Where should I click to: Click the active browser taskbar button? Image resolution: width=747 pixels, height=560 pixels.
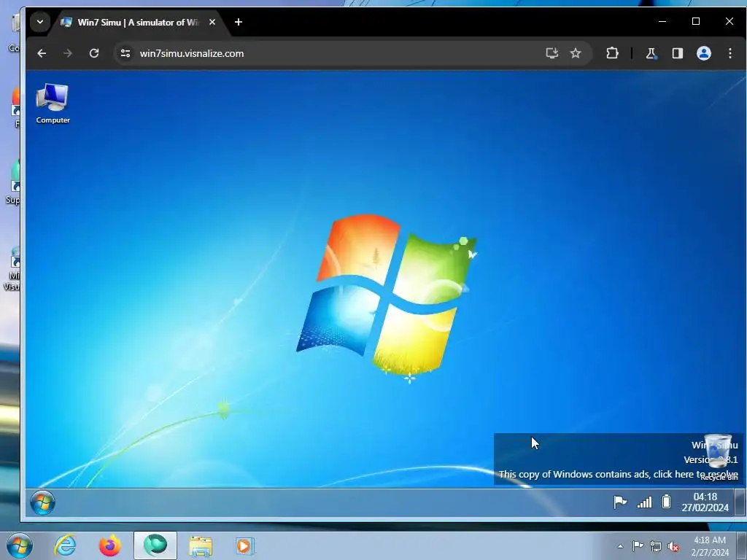[x=155, y=545]
